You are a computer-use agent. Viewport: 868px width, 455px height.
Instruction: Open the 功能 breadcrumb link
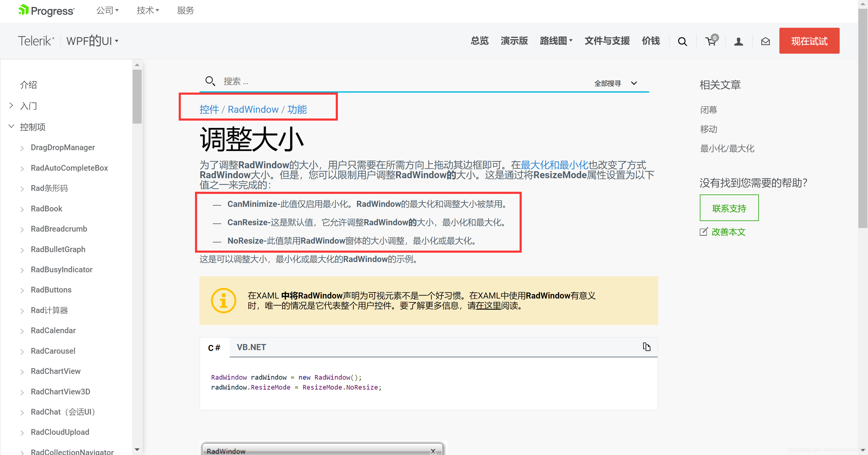(297, 109)
